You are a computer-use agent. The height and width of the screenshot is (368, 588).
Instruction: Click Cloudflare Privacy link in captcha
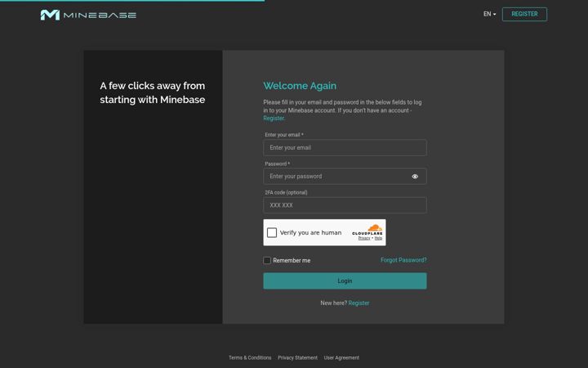pos(363,238)
